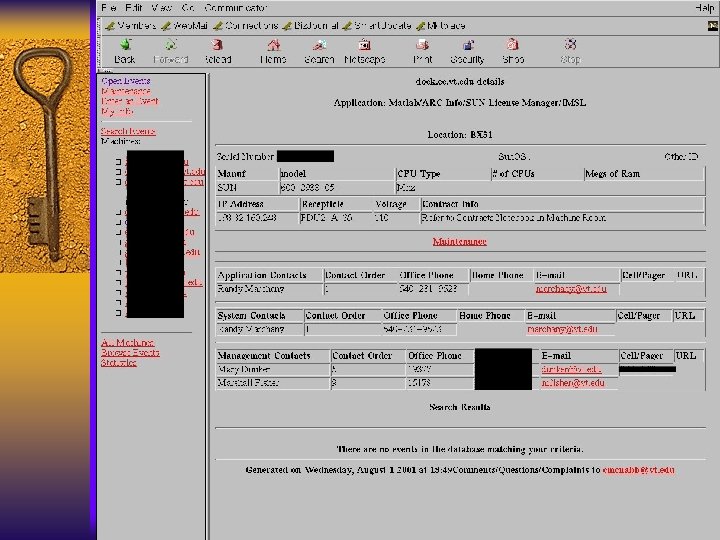Click the cmcnabb@vt.edu comments e-mail link
Screen dimensions: 720x540
tap(638, 470)
